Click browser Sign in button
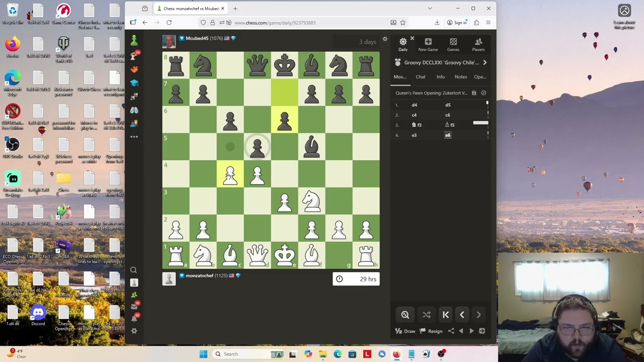This screenshot has width=644, height=362. [x=457, y=23]
